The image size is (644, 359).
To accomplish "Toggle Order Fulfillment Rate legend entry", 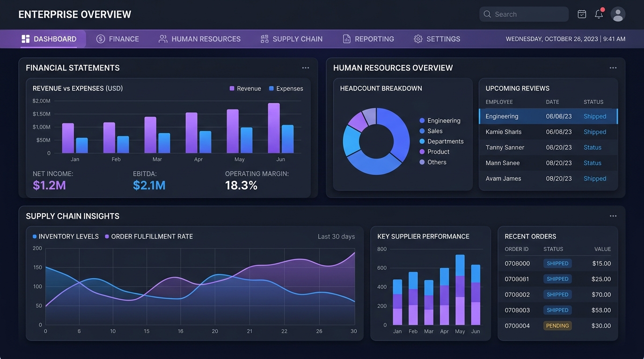I will (149, 237).
